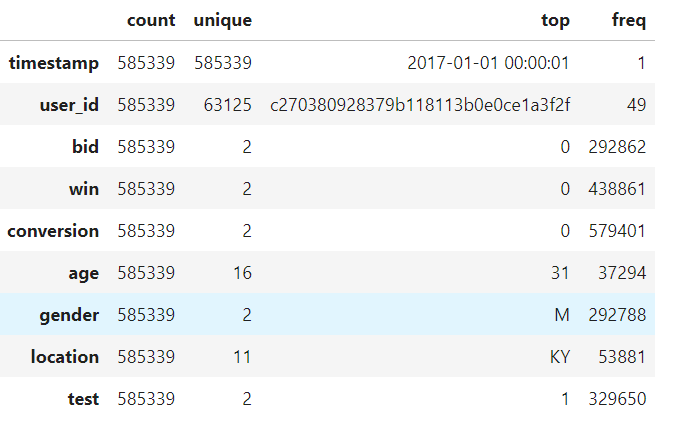Click the 'top' column header
The image size is (684, 429).
click(556, 20)
